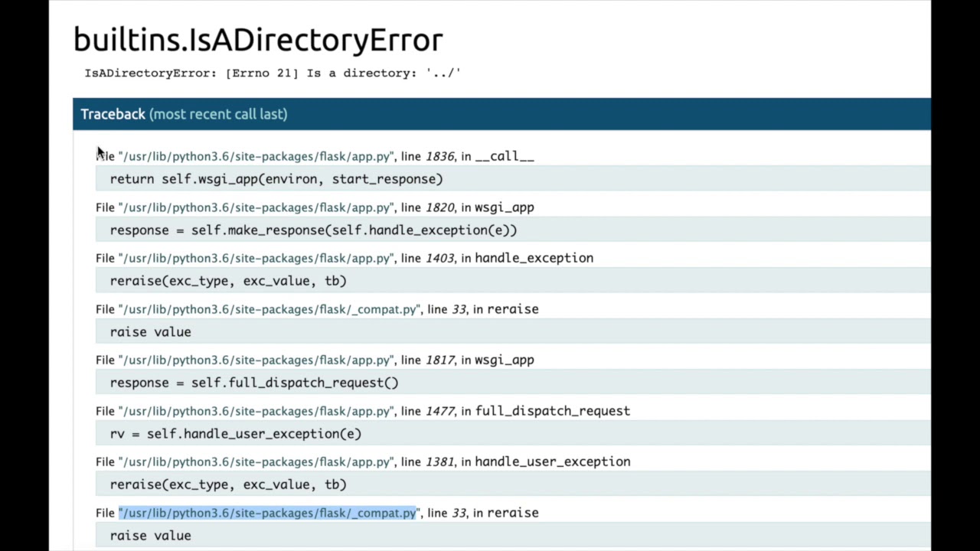Open the app.py file path for line 1817
980x551 pixels.
(256, 360)
